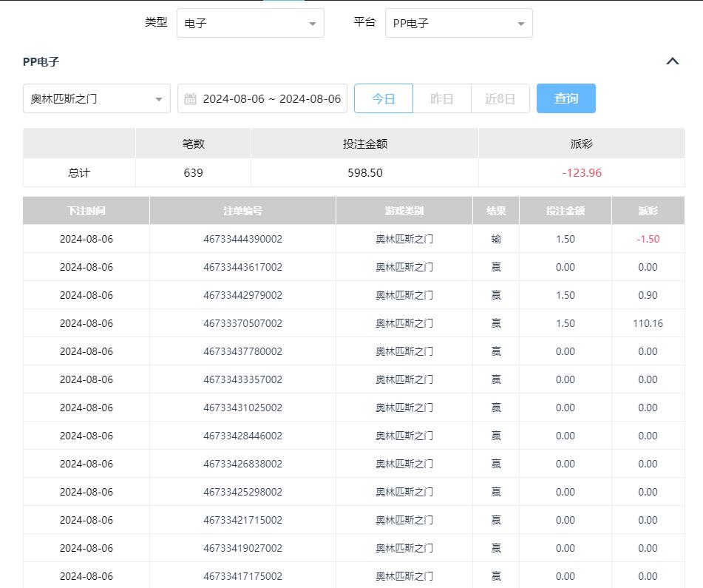
Task: Click the PP电子 section title
Action: pyautogui.click(x=41, y=62)
